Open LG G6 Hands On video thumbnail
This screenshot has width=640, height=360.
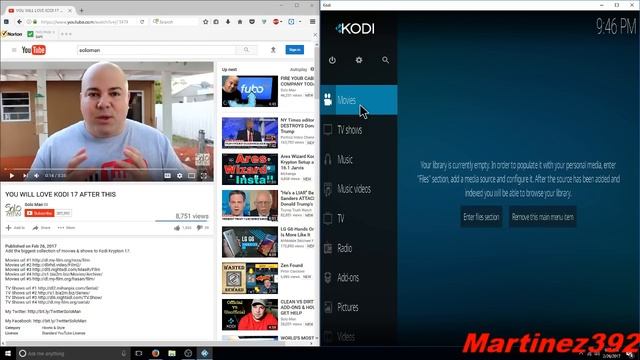click(250, 242)
